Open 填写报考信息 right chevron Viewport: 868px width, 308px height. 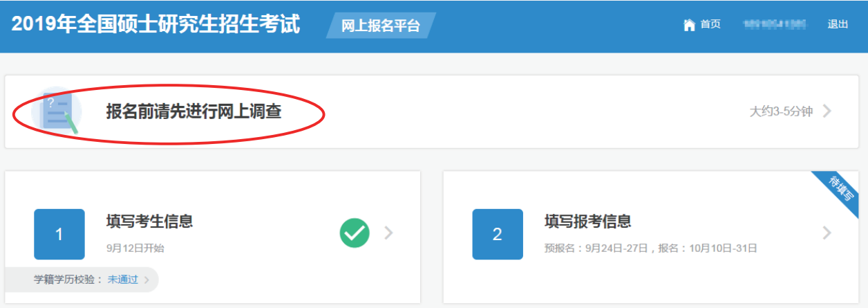pyautogui.click(x=827, y=233)
